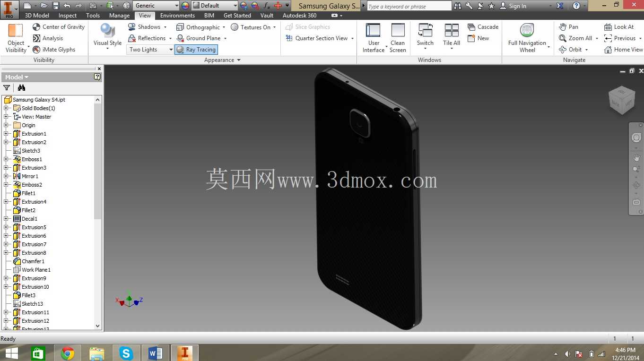The height and width of the screenshot is (361, 644).
Task: Open Microsoft Word from the taskbar
Action: coord(155,353)
